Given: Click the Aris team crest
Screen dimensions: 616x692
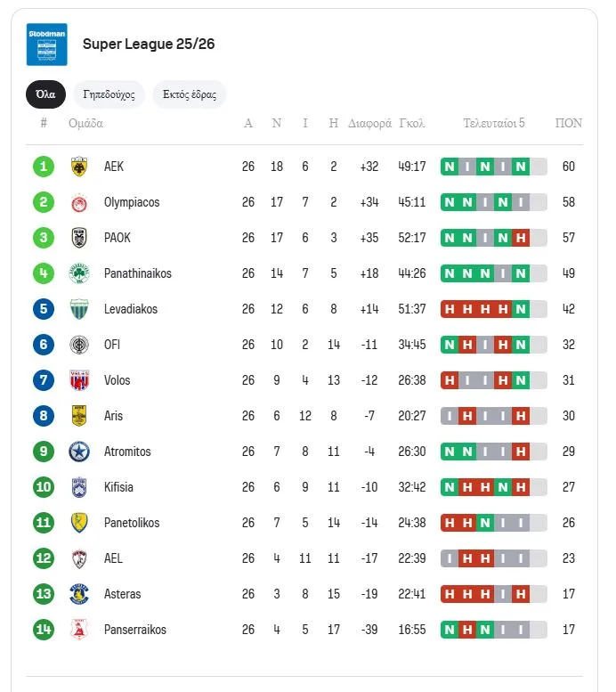Looking at the screenshot, I should [79, 416].
